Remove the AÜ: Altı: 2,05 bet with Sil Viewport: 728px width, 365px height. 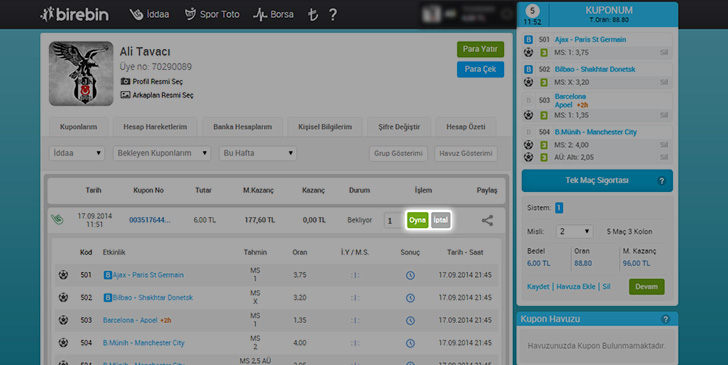click(x=664, y=157)
